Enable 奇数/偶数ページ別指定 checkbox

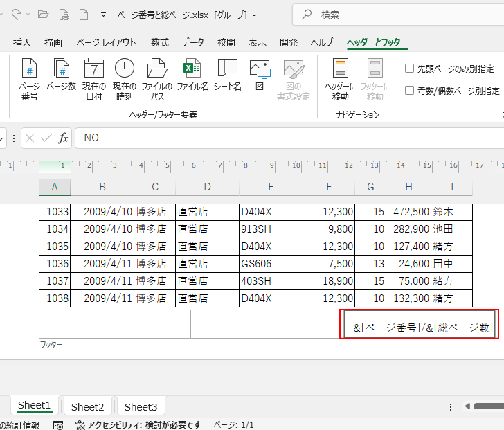(x=409, y=90)
